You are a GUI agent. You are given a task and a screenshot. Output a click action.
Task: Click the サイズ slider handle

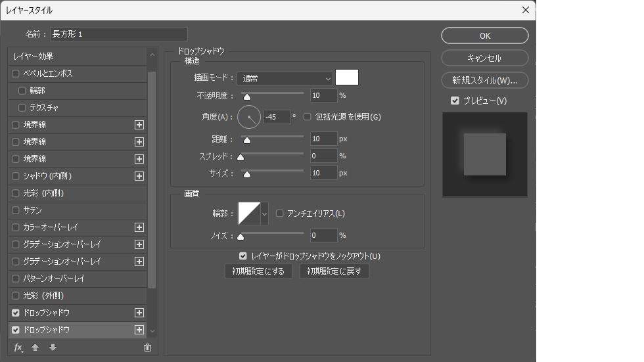(247, 175)
